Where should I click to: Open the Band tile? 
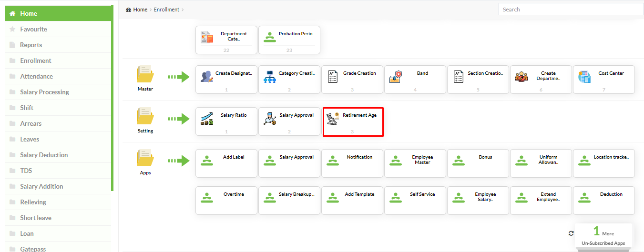coord(415,80)
